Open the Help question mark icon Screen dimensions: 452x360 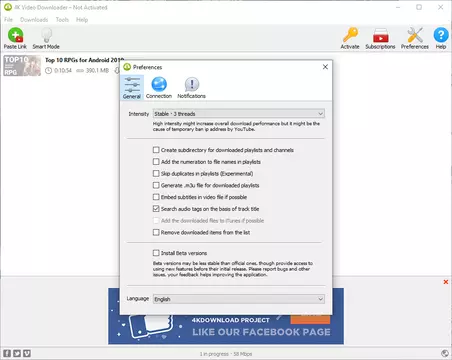(x=441, y=35)
